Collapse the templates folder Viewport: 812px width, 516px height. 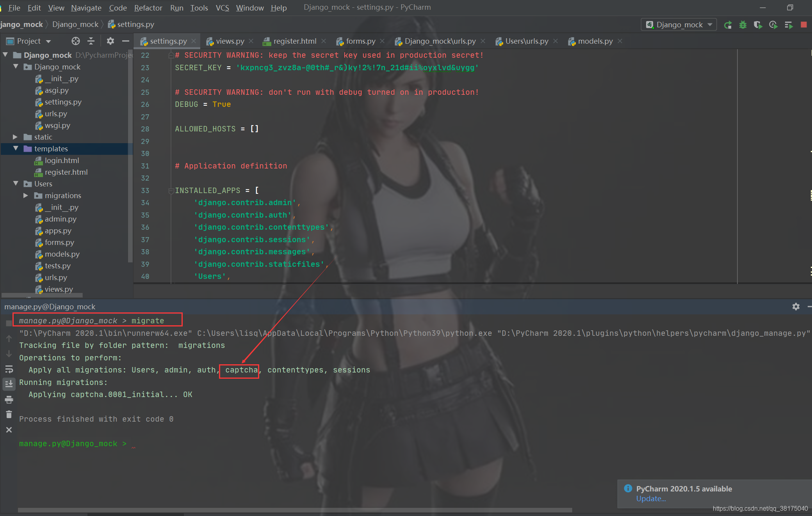16,149
